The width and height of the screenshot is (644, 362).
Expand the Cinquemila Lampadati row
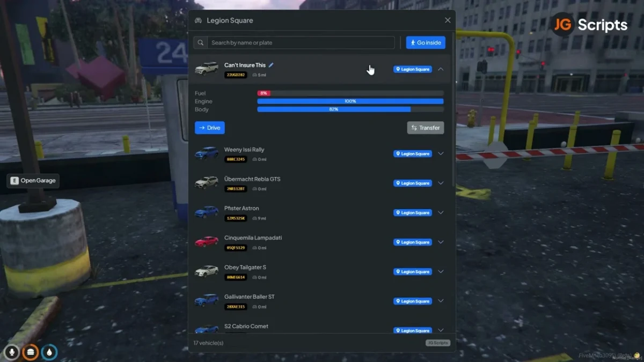tap(441, 242)
